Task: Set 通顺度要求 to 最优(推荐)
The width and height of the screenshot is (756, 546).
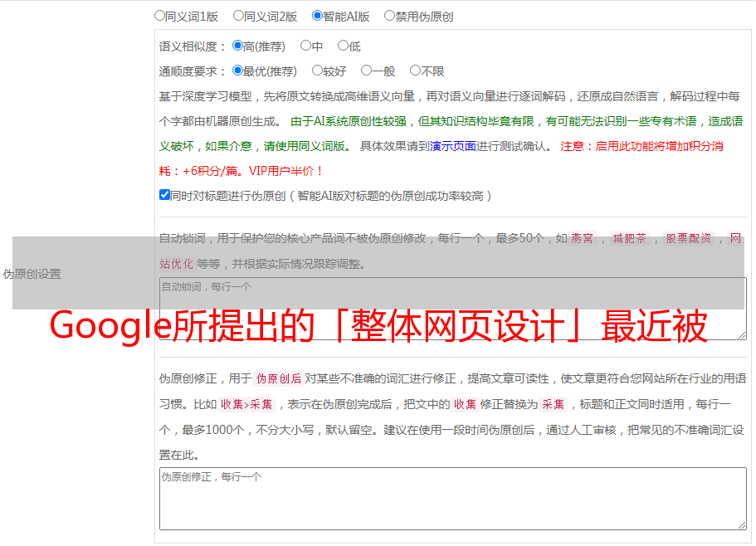Action: (237, 71)
